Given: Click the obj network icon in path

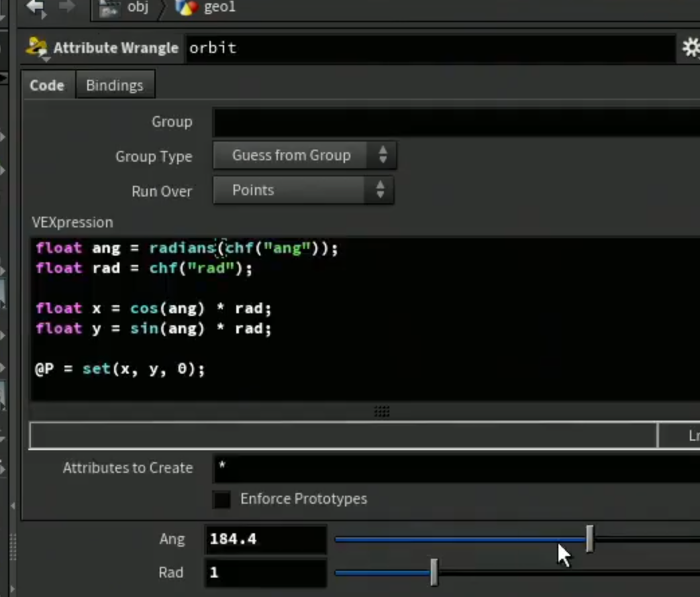Looking at the screenshot, I should pyautogui.click(x=110, y=8).
